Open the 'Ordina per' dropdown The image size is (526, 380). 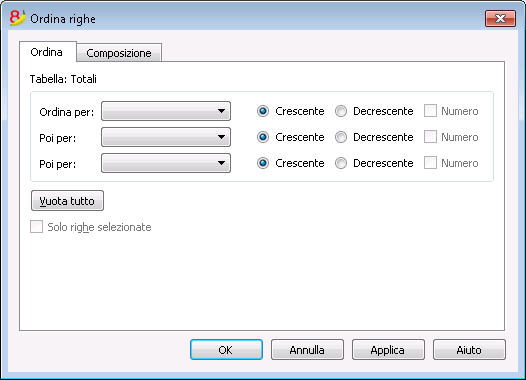click(166, 111)
